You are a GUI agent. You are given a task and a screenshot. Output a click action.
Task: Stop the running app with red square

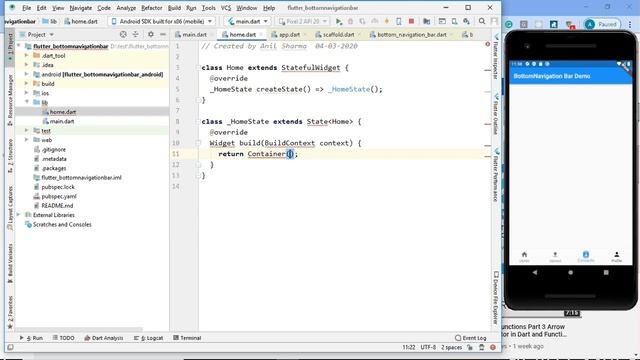pyautogui.click(x=411, y=21)
